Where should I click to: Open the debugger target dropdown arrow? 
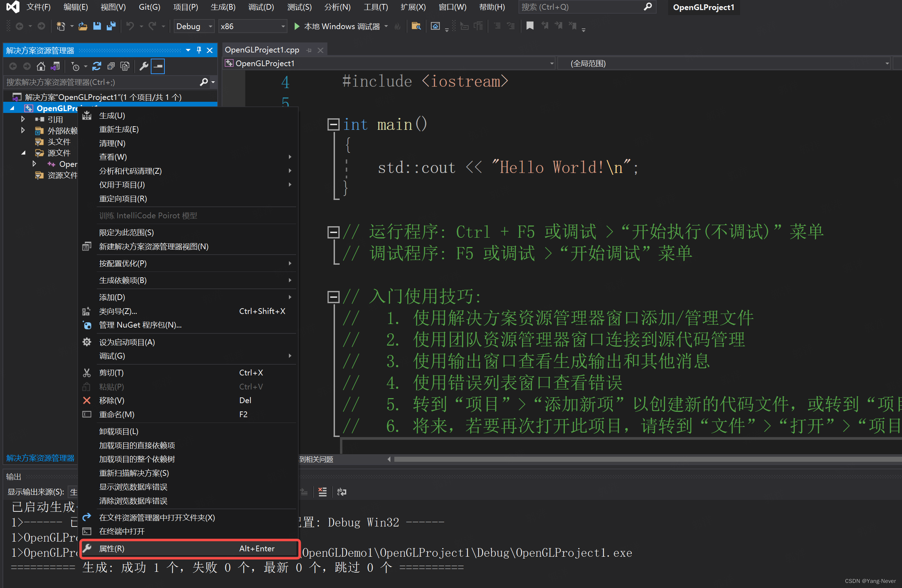pyautogui.click(x=386, y=27)
